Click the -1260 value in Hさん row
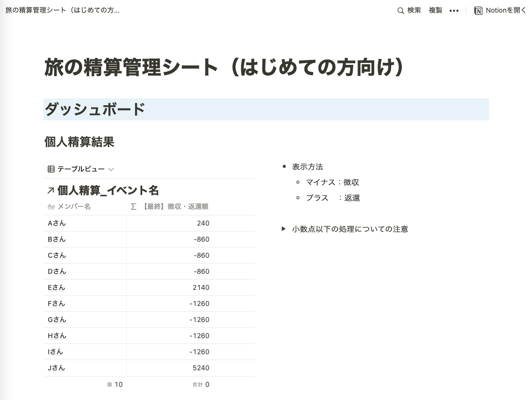 pos(200,336)
